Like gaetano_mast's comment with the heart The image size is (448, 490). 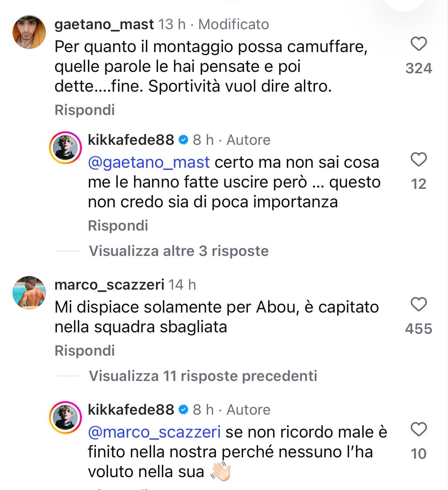418,44
